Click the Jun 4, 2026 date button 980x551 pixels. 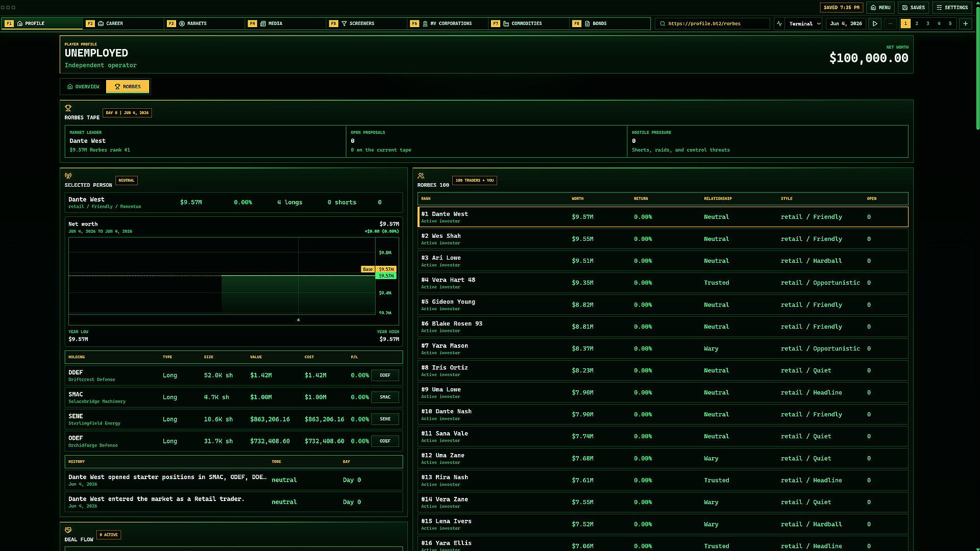coord(846,23)
